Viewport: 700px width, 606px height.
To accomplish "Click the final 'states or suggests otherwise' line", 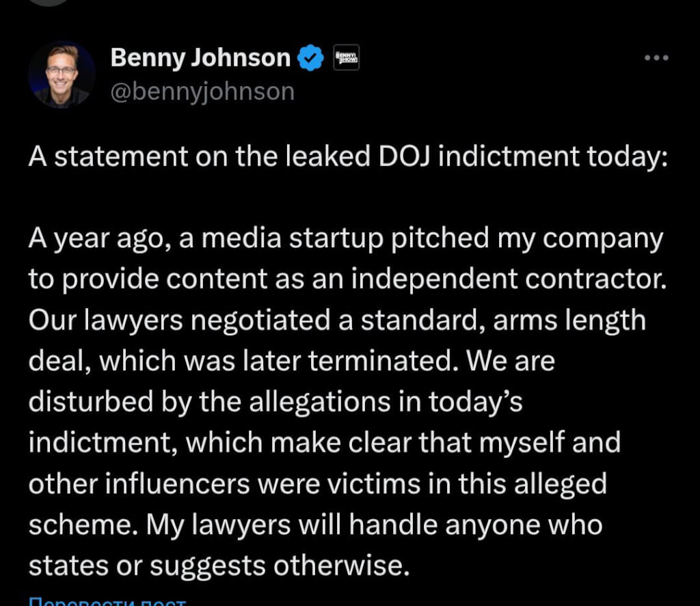I will pyautogui.click(x=218, y=565).
